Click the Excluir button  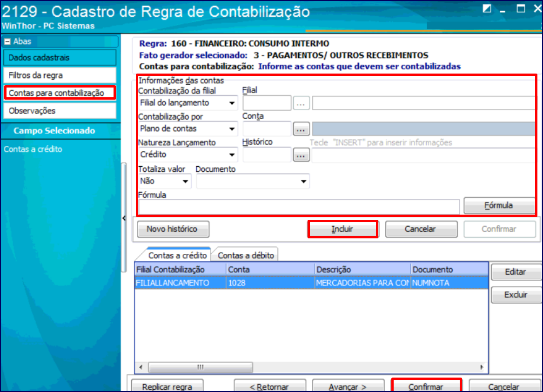[x=516, y=295]
